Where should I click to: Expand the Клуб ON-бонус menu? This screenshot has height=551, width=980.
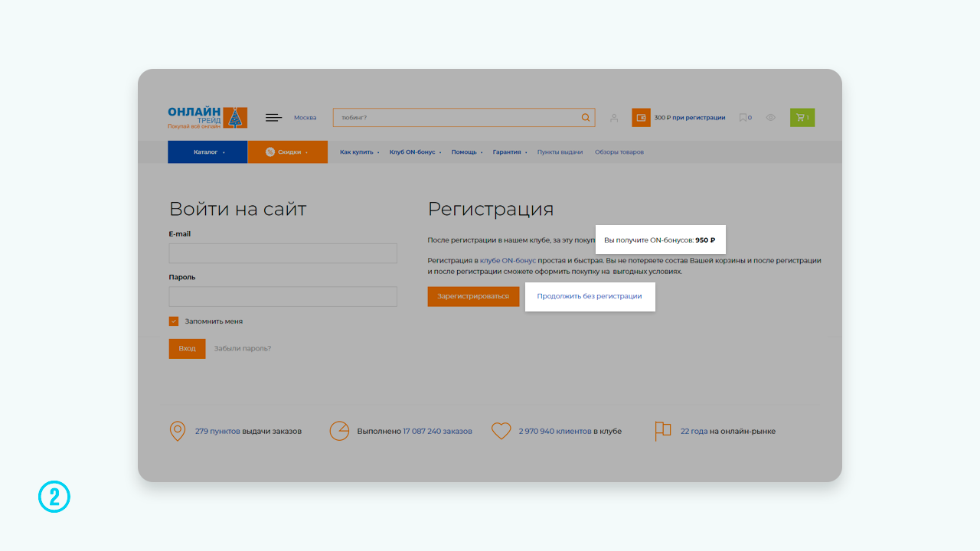click(415, 152)
